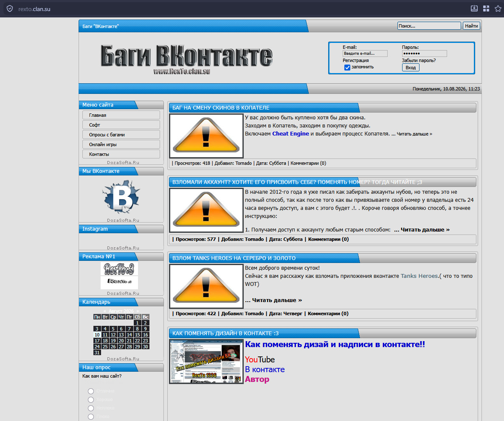The height and width of the screenshot is (421, 504).
Task: Click the shield icon in address bar
Action: (x=10, y=8)
